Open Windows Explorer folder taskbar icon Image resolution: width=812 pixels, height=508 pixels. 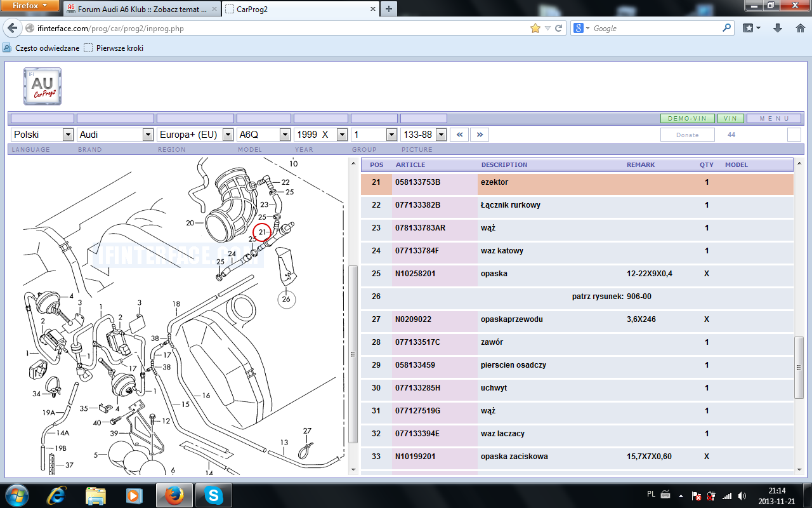click(96, 495)
